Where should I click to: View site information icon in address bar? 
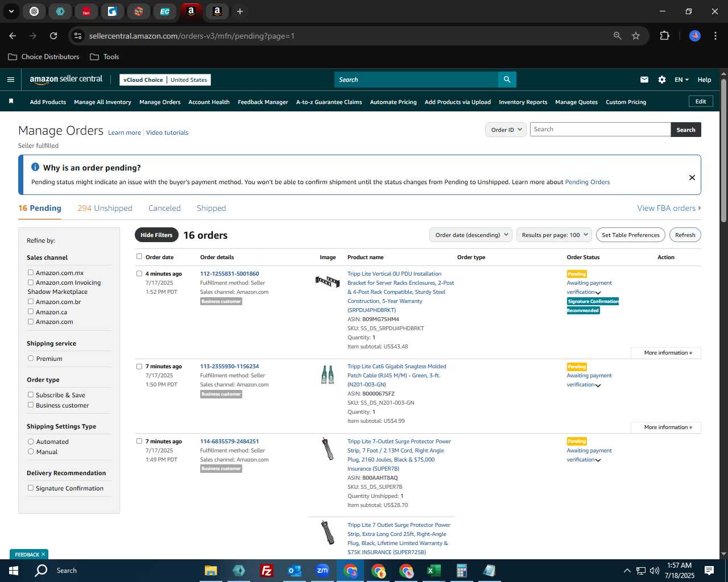[x=78, y=36]
